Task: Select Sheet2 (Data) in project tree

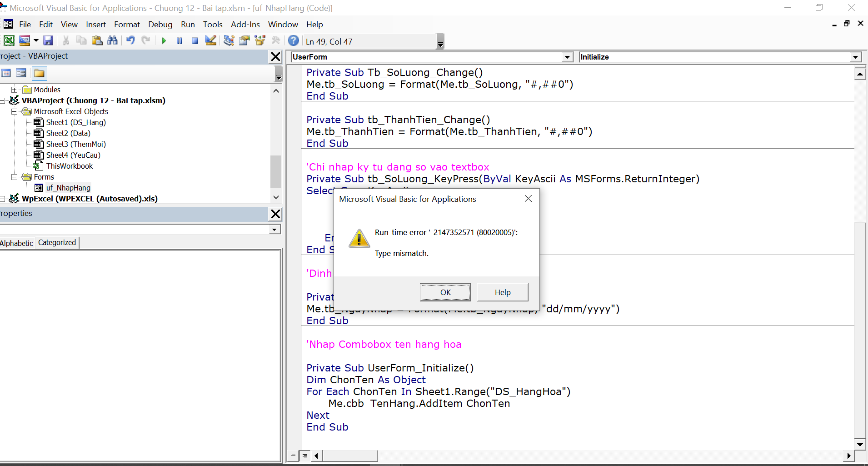Action: (x=68, y=133)
